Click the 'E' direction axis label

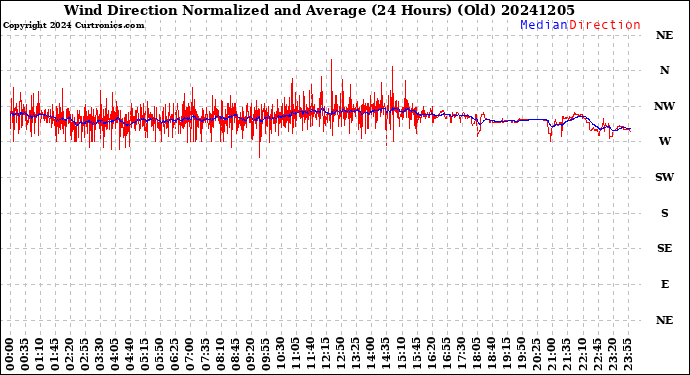[x=665, y=284]
